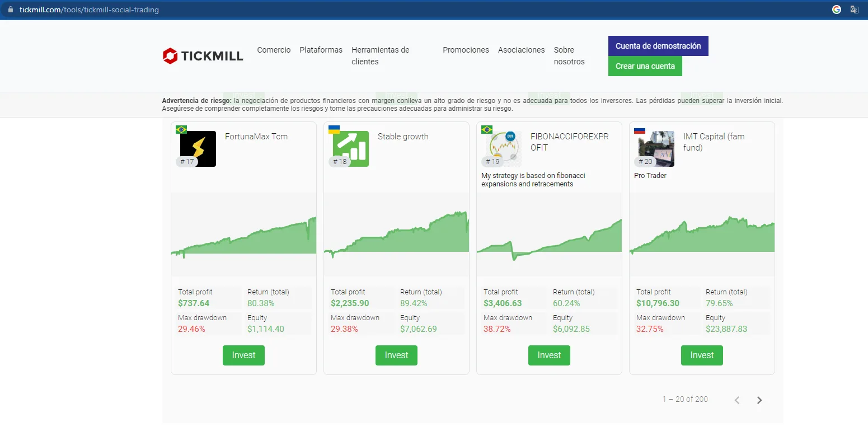Click the FIBONACCIFOREXPROFIT performance chart
Viewport: 868px width, 436px height.
pyautogui.click(x=549, y=235)
